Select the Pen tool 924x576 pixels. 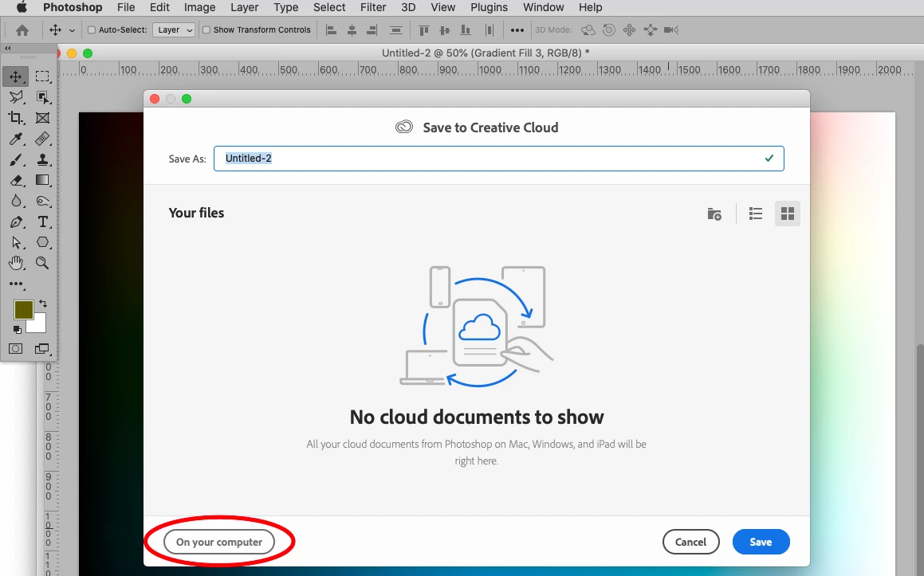(x=16, y=222)
